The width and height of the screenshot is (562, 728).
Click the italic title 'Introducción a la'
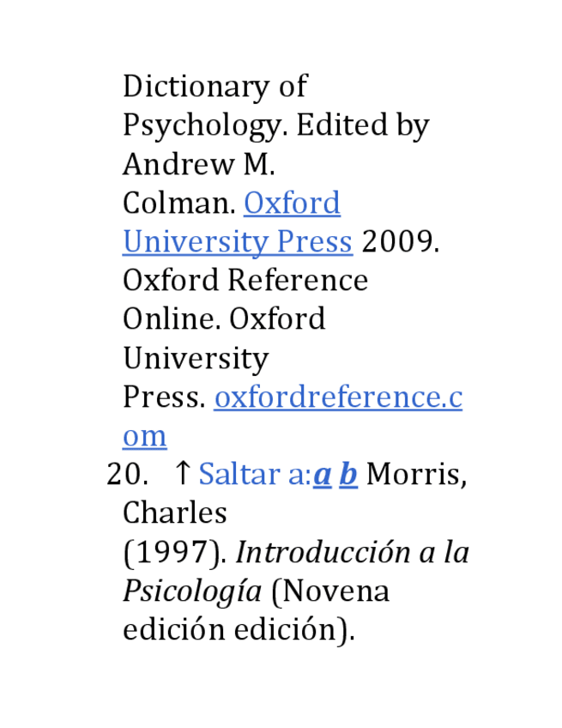352,552
